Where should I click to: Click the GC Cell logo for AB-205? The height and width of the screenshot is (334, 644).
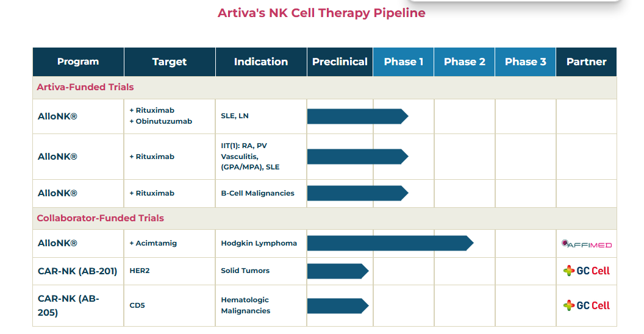[586, 305]
